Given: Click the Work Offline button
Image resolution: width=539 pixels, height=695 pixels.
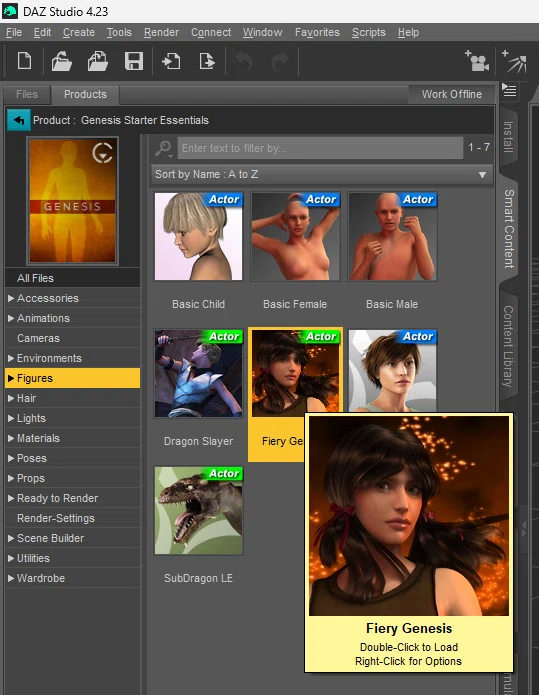Looking at the screenshot, I should pyautogui.click(x=452, y=94).
